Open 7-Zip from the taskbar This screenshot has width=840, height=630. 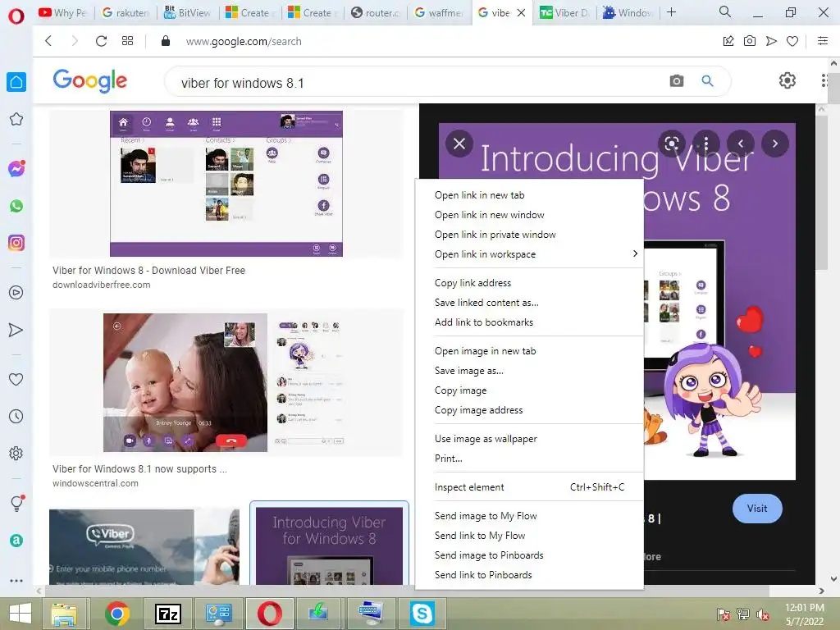click(x=167, y=614)
